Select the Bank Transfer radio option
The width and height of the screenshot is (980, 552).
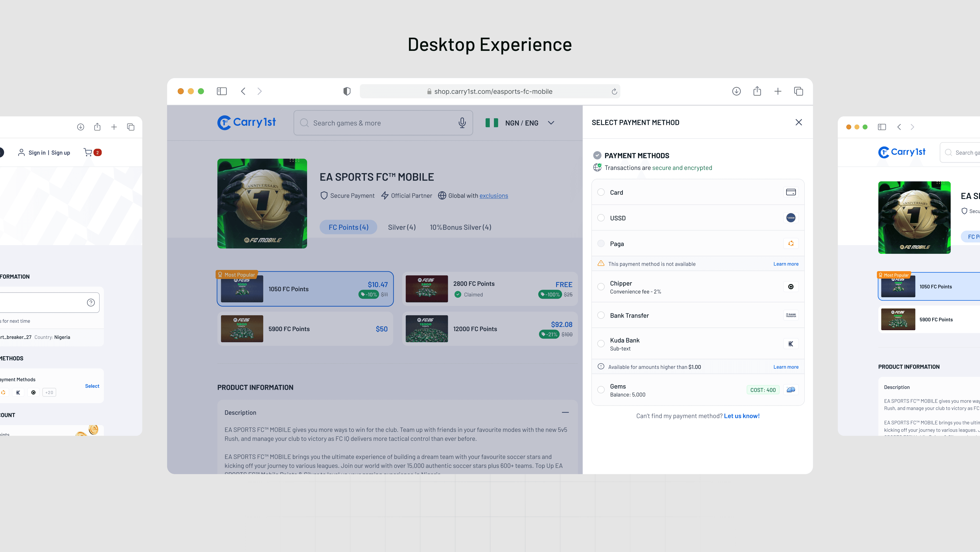(601, 315)
